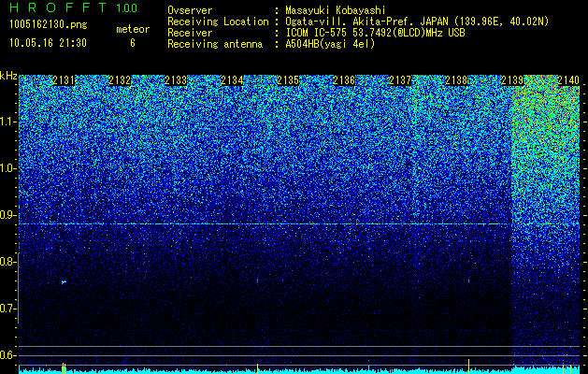Screen dimensions: 588x374
Task: Click the ICOM IC-575 53.7492 MHz receiver text
Action: click(375, 33)
